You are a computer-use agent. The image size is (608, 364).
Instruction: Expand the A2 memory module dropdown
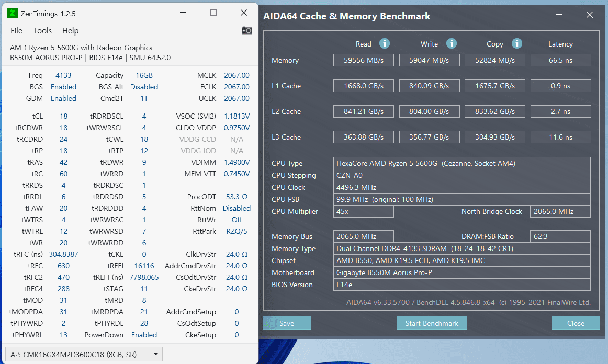(x=84, y=354)
